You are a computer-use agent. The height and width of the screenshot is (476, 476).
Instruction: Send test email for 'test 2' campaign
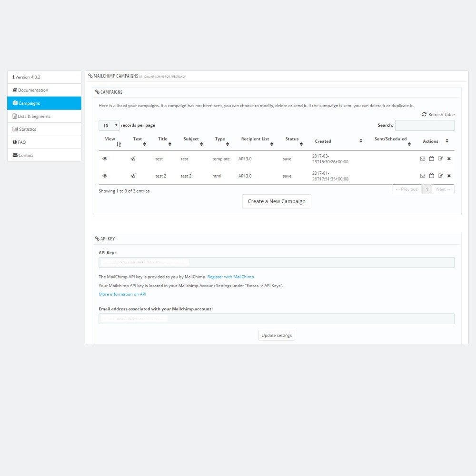click(133, 176)
